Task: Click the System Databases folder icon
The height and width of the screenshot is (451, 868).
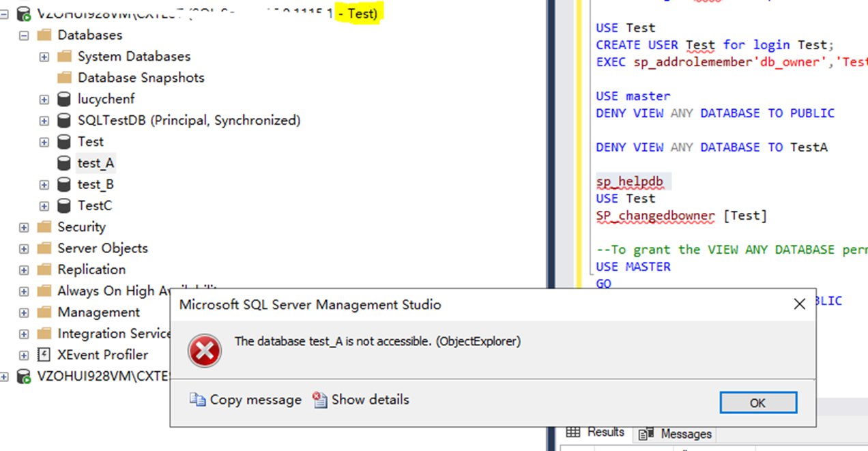Action: [65, 56]
